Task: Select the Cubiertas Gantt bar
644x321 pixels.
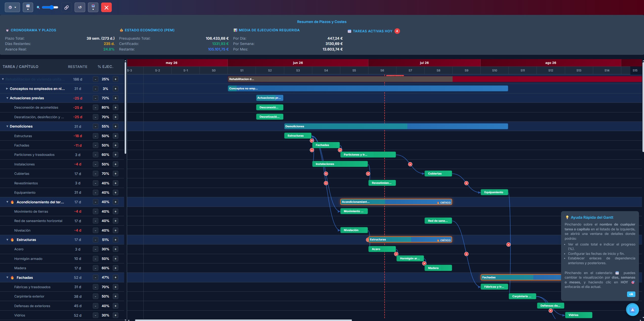Action: pos(438,174)
